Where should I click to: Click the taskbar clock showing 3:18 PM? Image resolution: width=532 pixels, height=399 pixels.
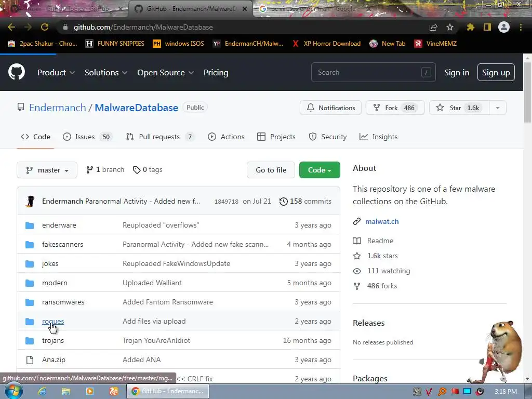tap(506, 392)
